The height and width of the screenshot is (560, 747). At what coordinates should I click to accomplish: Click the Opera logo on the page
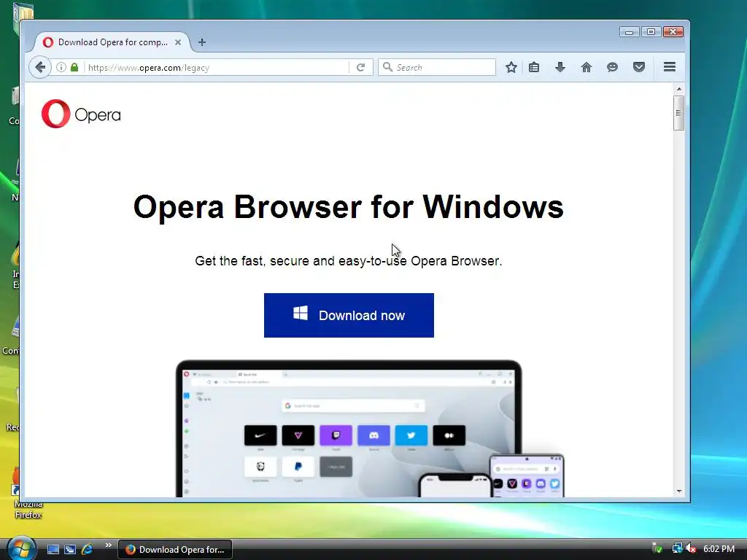coord(81,114)
